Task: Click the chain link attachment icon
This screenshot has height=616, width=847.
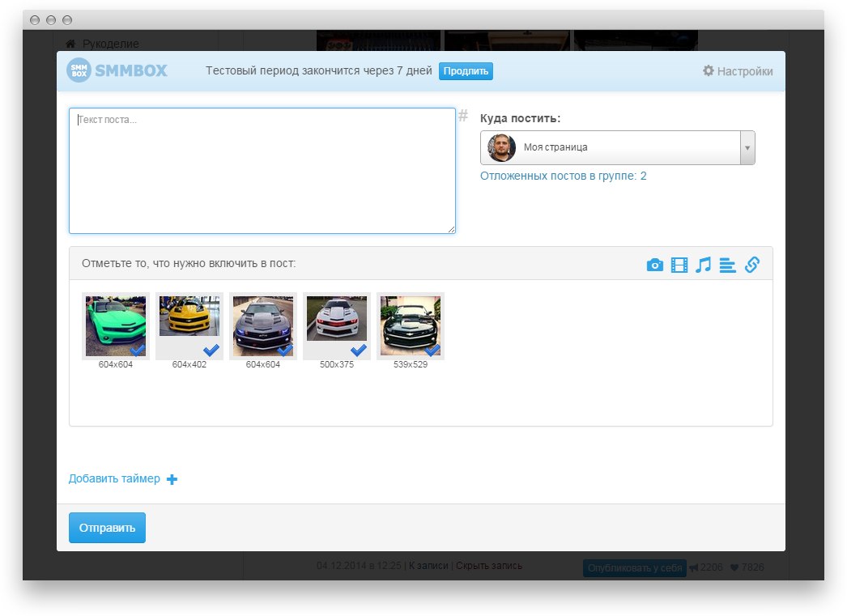Action: (751, 265)
